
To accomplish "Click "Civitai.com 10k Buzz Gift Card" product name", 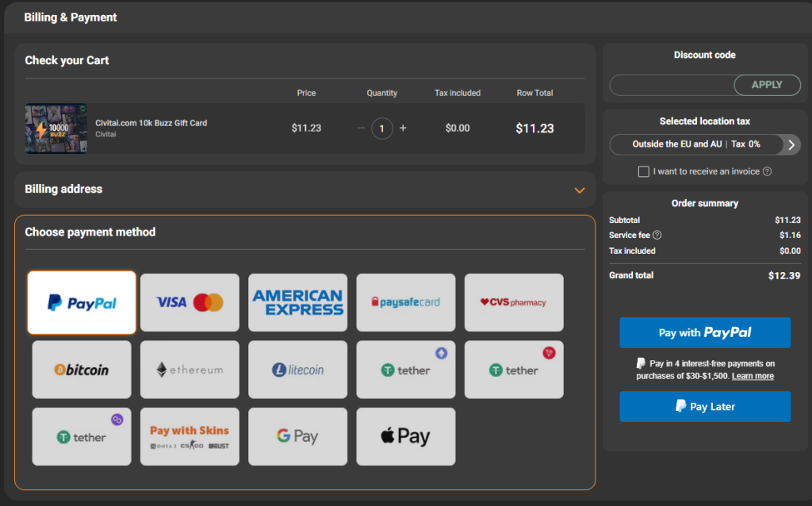I will point(151,123).
